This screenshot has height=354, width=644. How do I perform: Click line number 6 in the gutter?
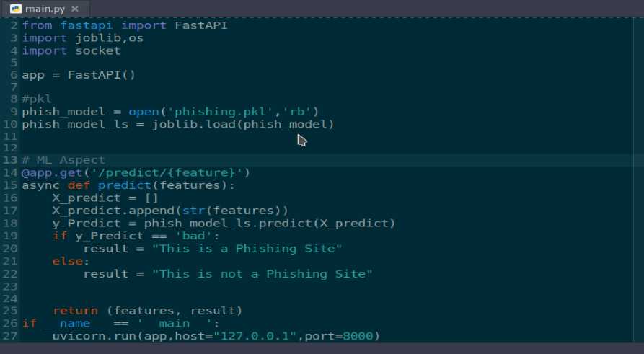pos(14,74)
